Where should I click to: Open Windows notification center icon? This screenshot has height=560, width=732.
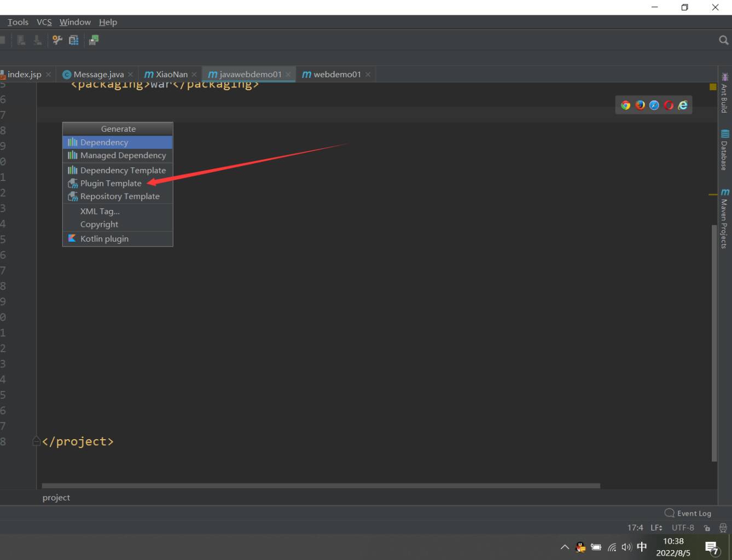[712, 547]
